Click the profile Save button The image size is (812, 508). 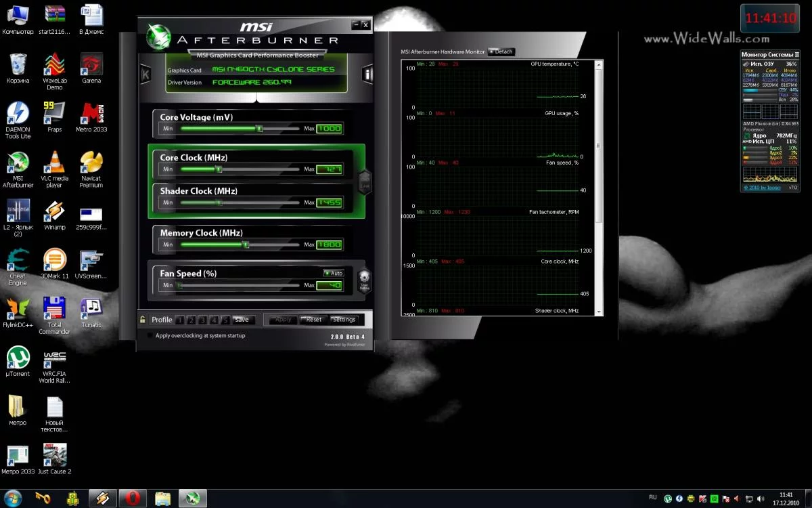pos(242,320)
